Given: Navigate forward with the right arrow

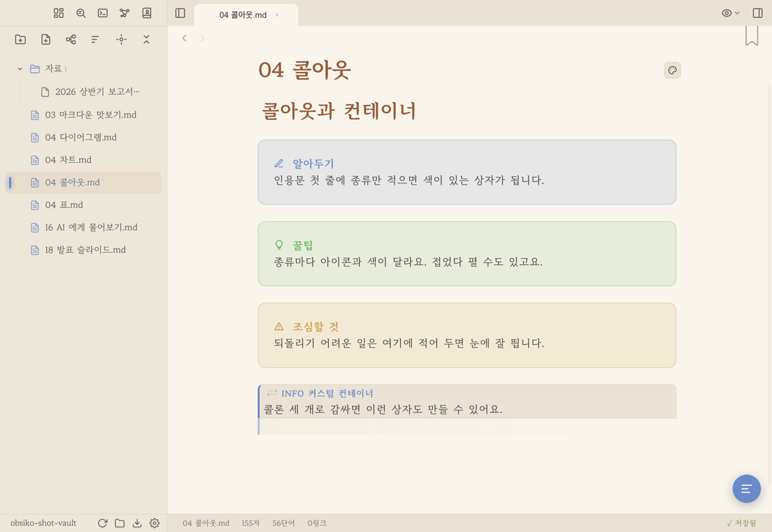Looking at the screenshot, I should coord(202,38).
